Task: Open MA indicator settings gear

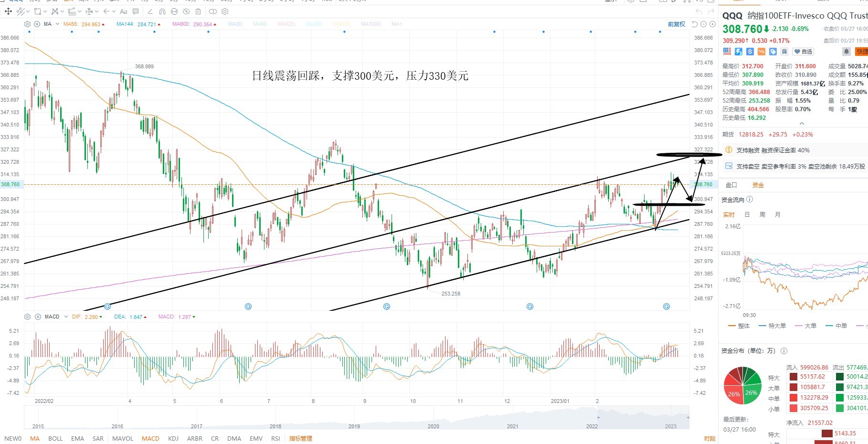Action: click(27, 24)
